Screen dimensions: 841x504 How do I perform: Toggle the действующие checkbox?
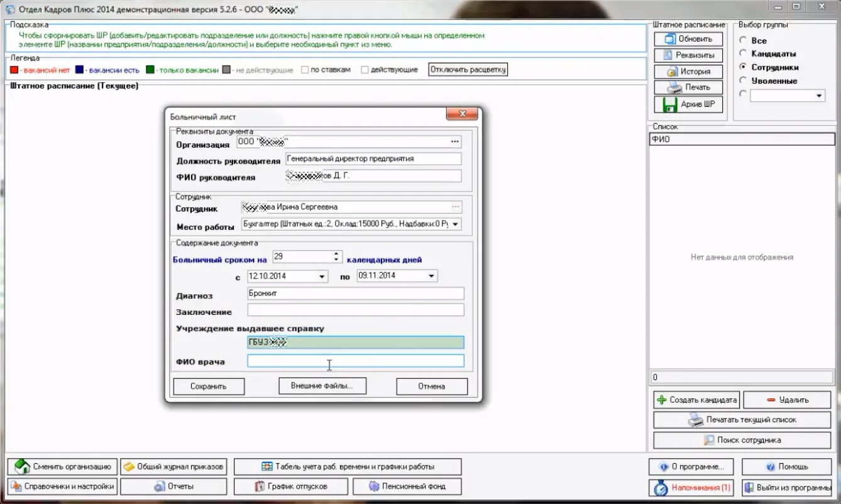(x=365, y=70)
